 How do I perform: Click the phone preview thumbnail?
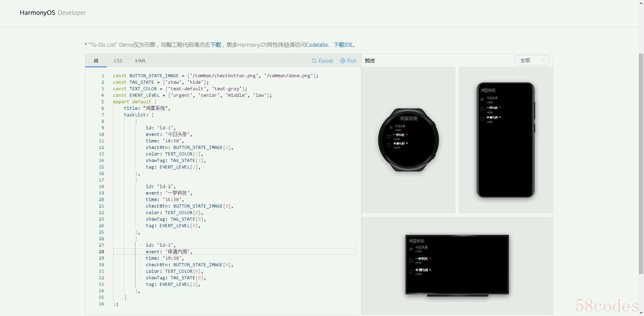(x=506, y=140)
